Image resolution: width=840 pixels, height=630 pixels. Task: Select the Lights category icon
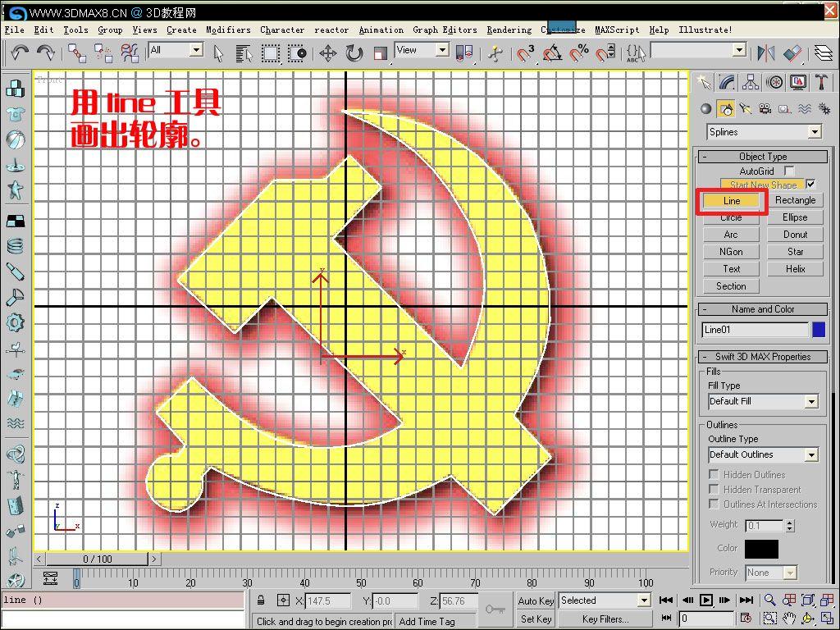pyautogui.click(x=745, y=109)
